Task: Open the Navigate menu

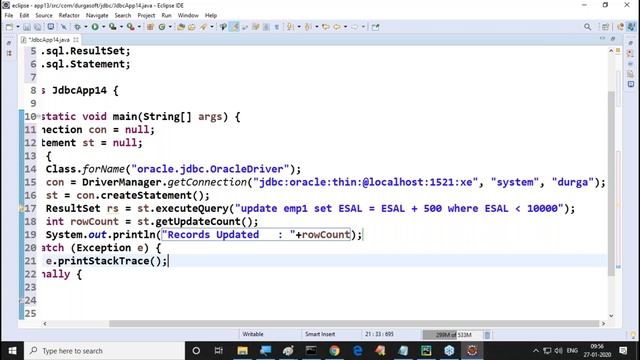Action: [x=97, y=16]
